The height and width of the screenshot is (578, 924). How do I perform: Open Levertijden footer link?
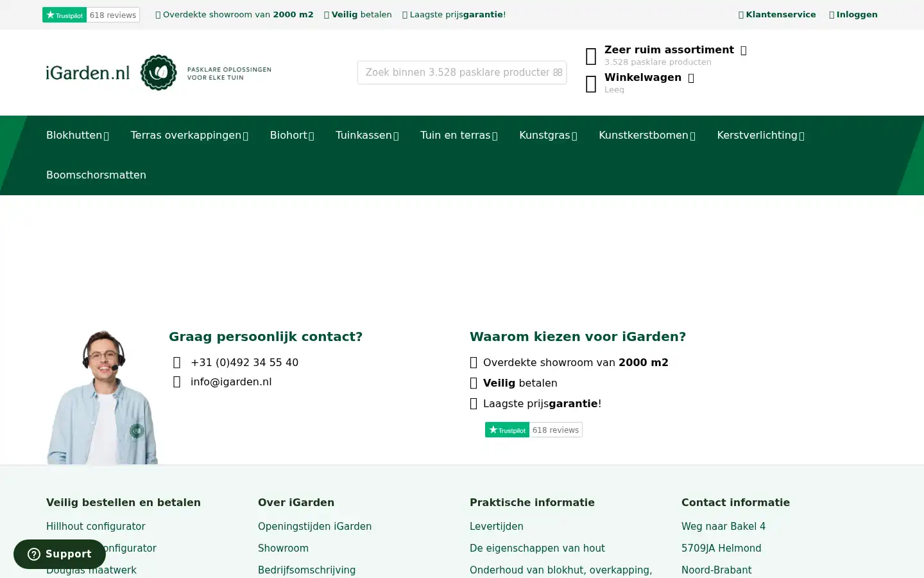[x=497, y=527]
